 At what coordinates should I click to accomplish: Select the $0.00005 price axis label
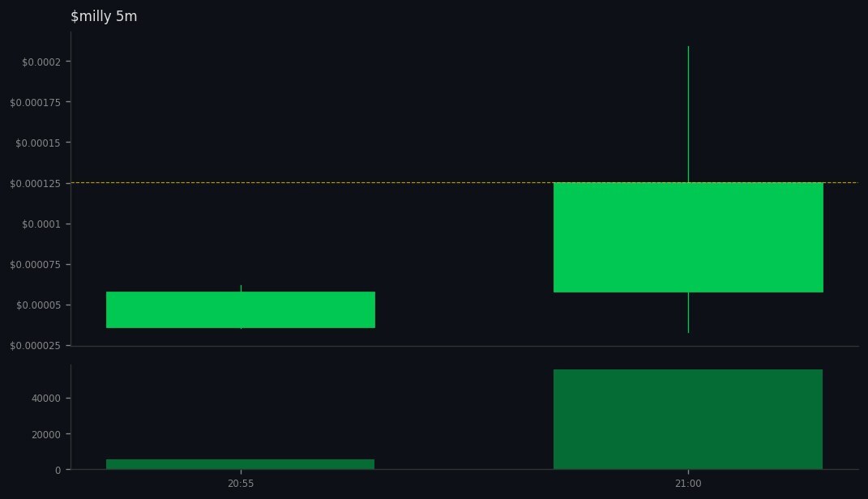pos(37,305)
